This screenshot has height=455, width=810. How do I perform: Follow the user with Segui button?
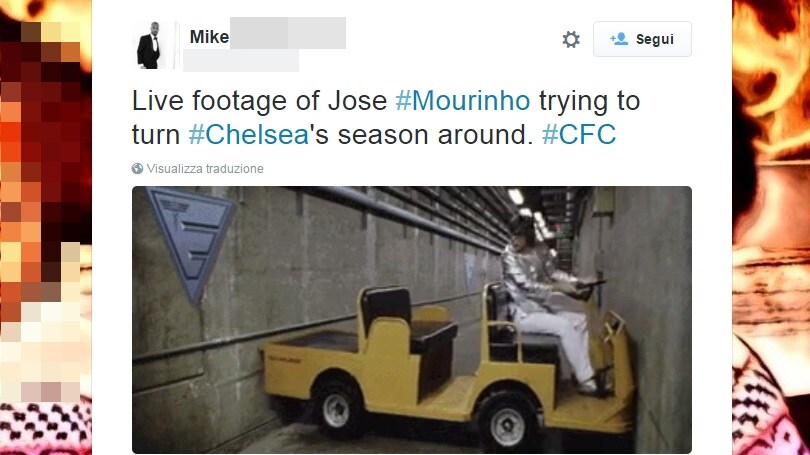pos(642,39)
